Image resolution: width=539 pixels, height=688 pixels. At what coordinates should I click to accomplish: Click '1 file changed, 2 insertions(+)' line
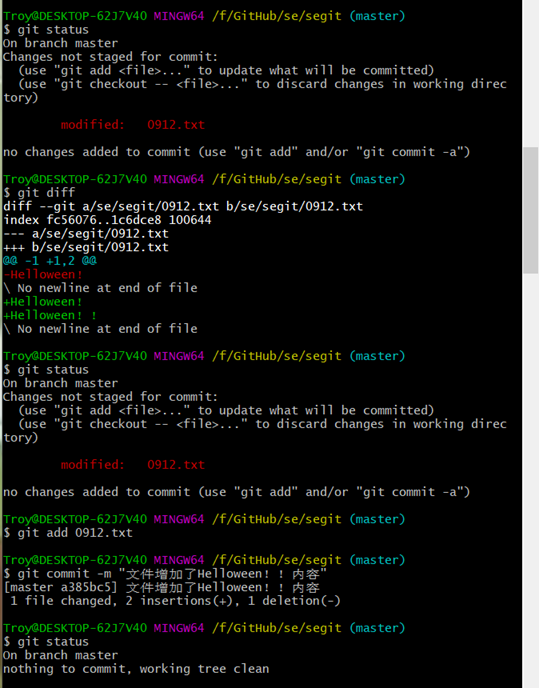click(175, 601)
